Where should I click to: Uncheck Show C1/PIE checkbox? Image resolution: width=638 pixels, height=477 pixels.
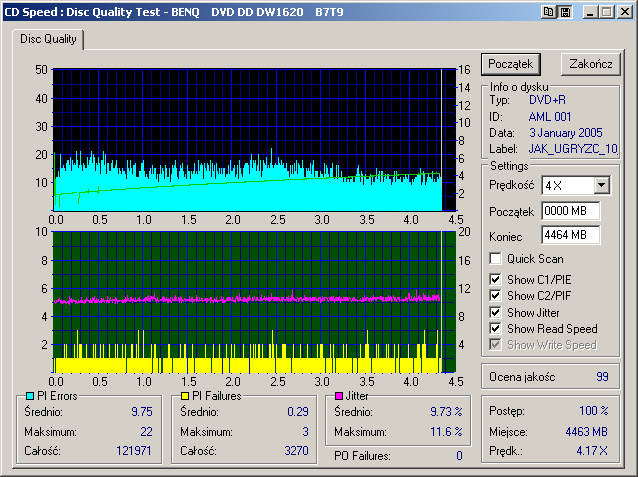point(495,280)
